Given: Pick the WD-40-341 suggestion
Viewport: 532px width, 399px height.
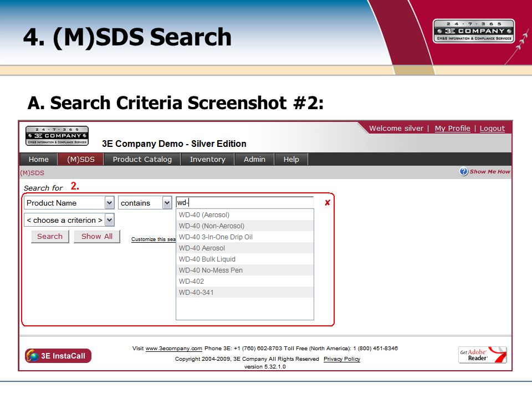Looking at the screenshot, I should point(244,293).
